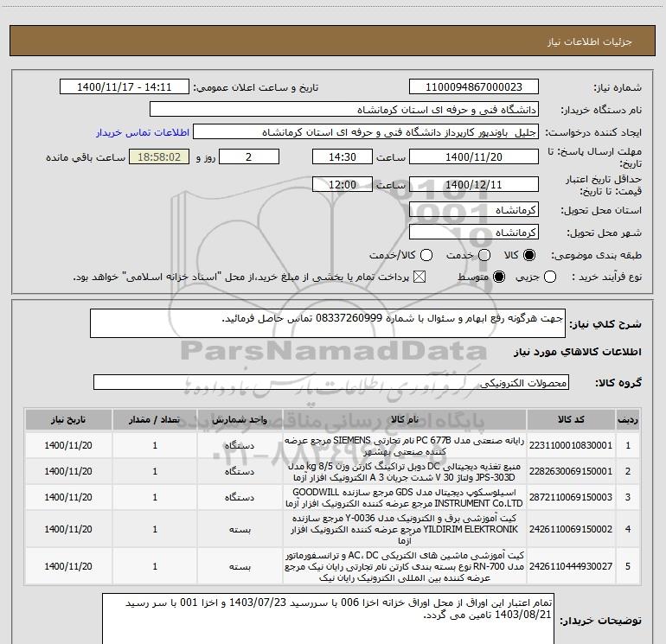This screenshot has height=644, width=666.
Task: Click the تاریخ نیاز column header
Action: [68, 420]
